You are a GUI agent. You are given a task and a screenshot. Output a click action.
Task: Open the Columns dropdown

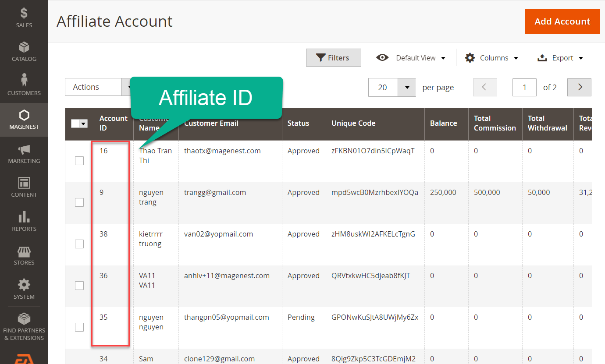492,58
